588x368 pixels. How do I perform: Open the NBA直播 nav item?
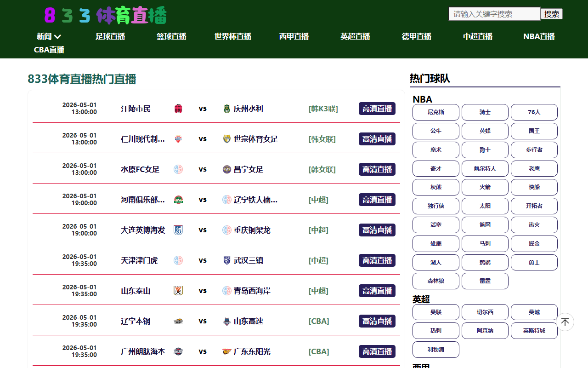tap(539, 36)
